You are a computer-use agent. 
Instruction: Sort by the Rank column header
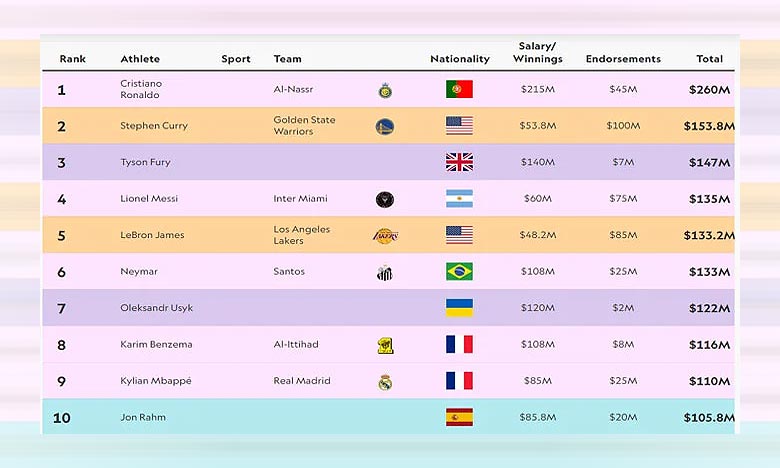pyautogui.click(x=72, y=59)
